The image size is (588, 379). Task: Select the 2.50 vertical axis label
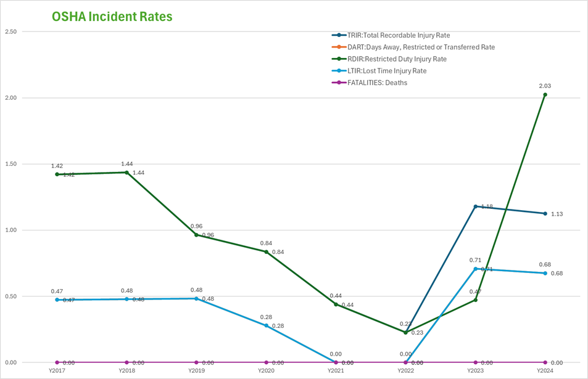tap(10, 31)
